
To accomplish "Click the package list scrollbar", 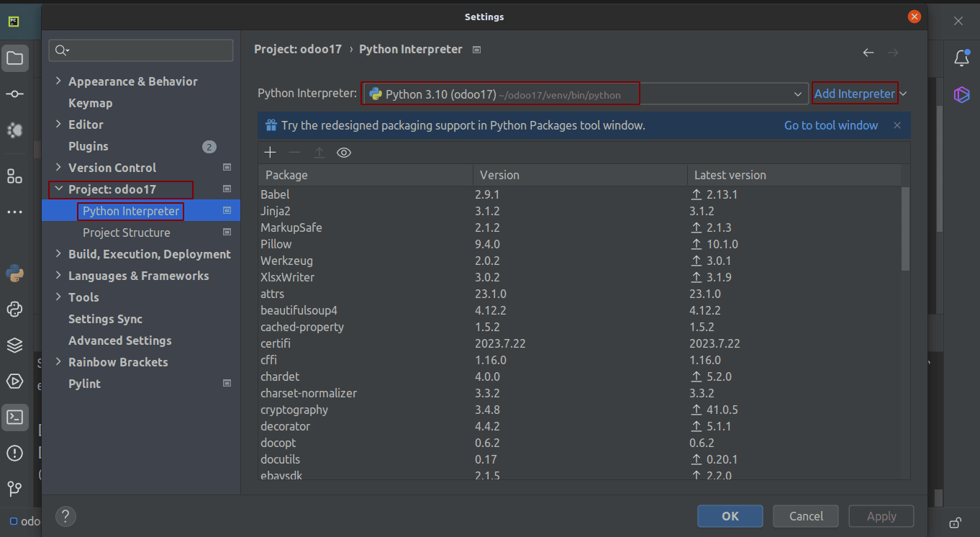I will [905, 229].
